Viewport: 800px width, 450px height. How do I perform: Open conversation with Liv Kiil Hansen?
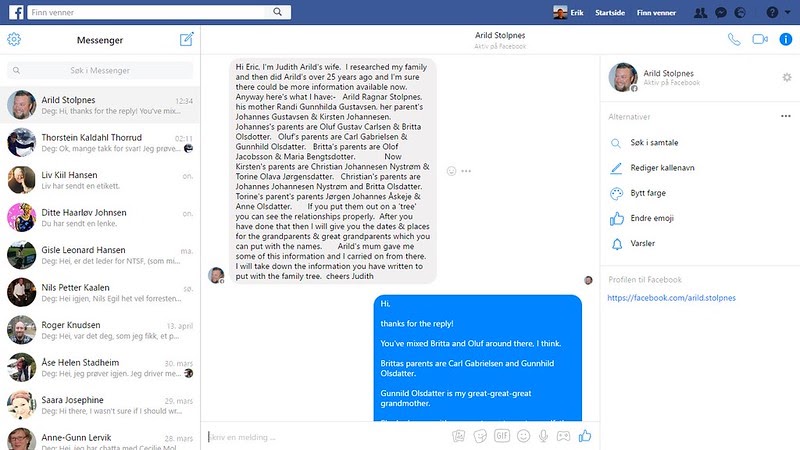[x=100, y=180]
